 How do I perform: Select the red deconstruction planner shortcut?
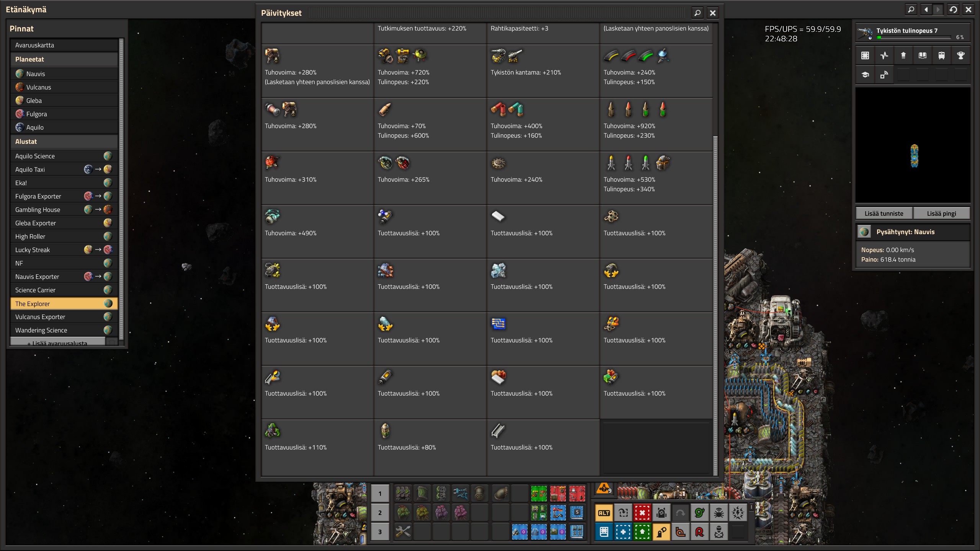tap(642, 513)
